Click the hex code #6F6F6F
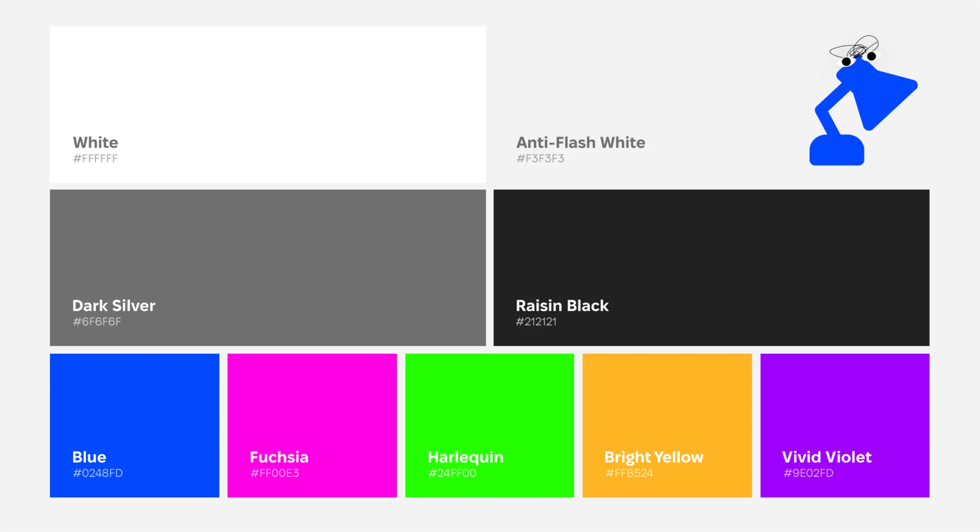 (x=97, y=321)
